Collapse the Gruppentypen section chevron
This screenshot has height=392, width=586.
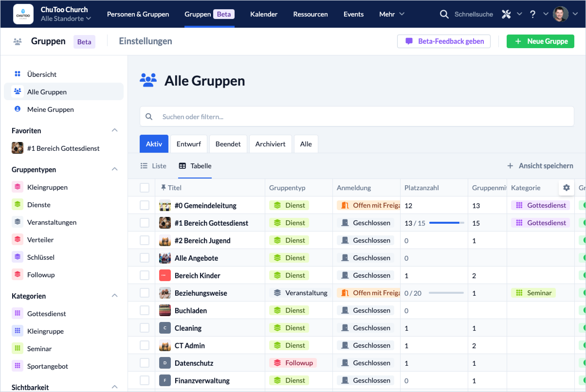115,169
